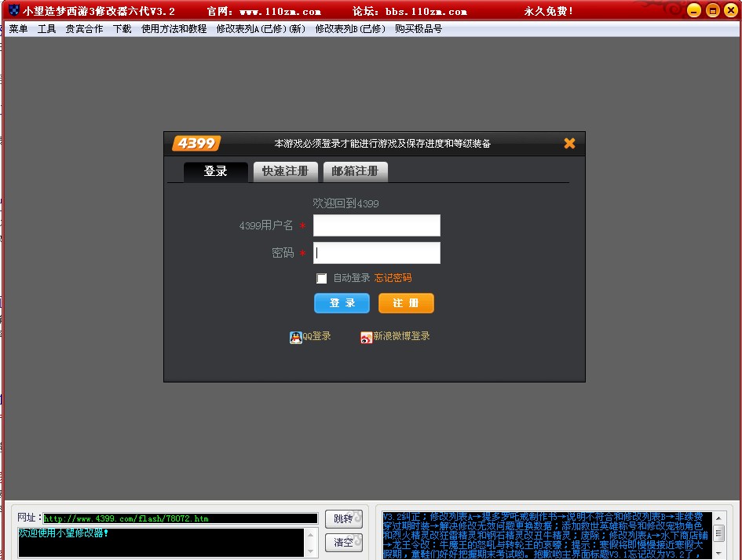The width and height of the screenshot is (742, 560).
Task: Click the 跳转 button
Action: pyautogui.click(x=344, y=519)
